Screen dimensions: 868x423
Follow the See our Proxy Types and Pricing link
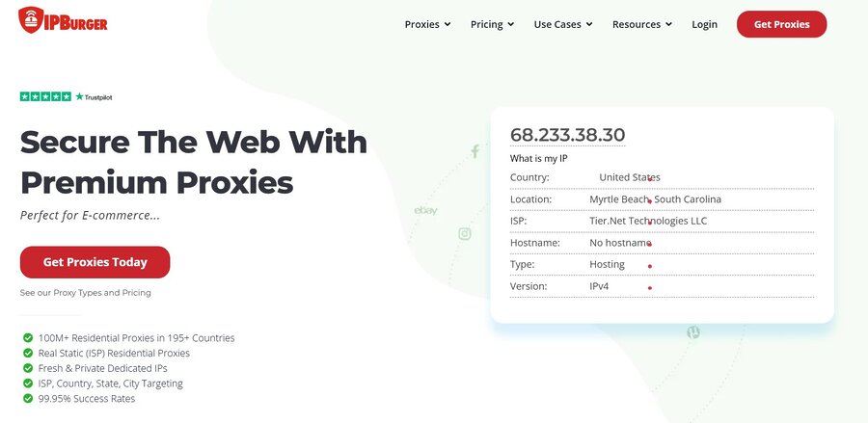[85, 293]
